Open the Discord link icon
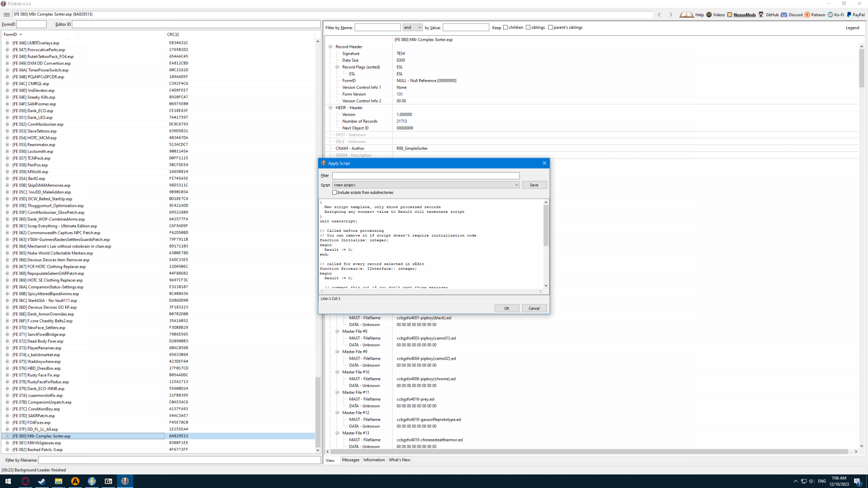868x488 pixels. (x=784, y=14)
